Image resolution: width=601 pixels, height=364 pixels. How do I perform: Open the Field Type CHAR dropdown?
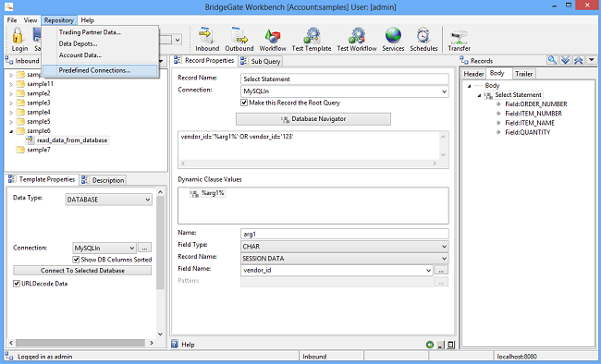coord(444,247)
